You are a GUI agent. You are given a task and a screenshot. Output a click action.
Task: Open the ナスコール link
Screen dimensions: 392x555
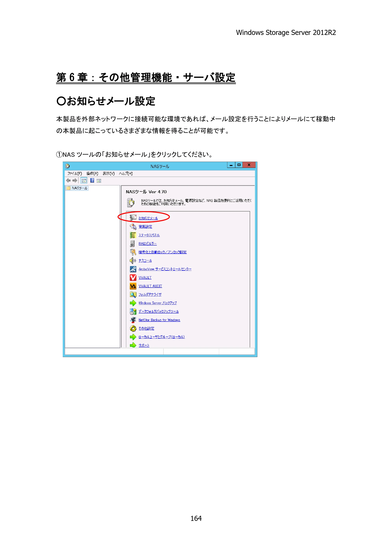tap(145, 260)
